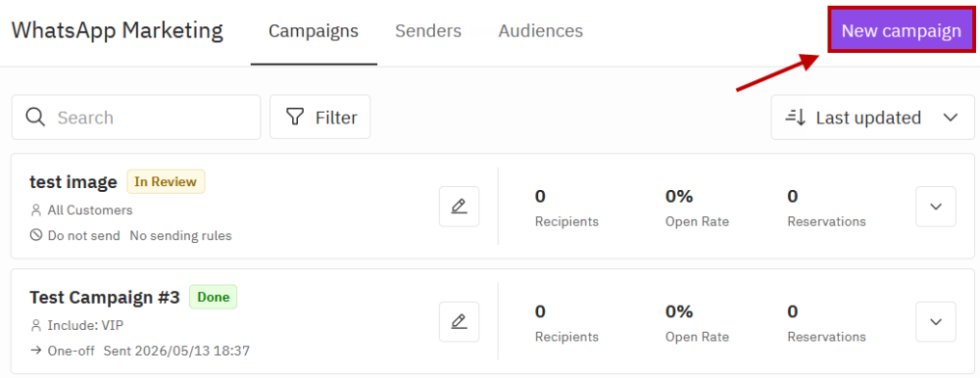Click the Do not send icon
The height and width of the screenshot is (378, 980).
pos(35,236)
